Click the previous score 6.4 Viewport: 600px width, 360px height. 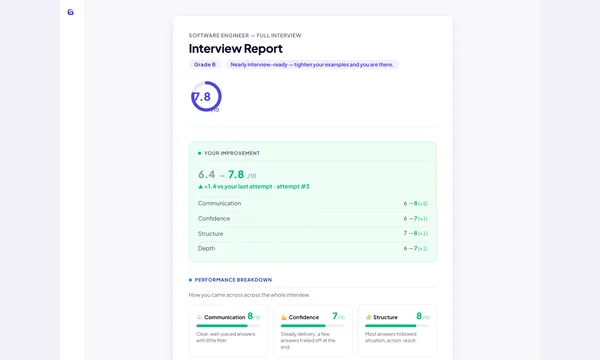[x=207, y=174]
